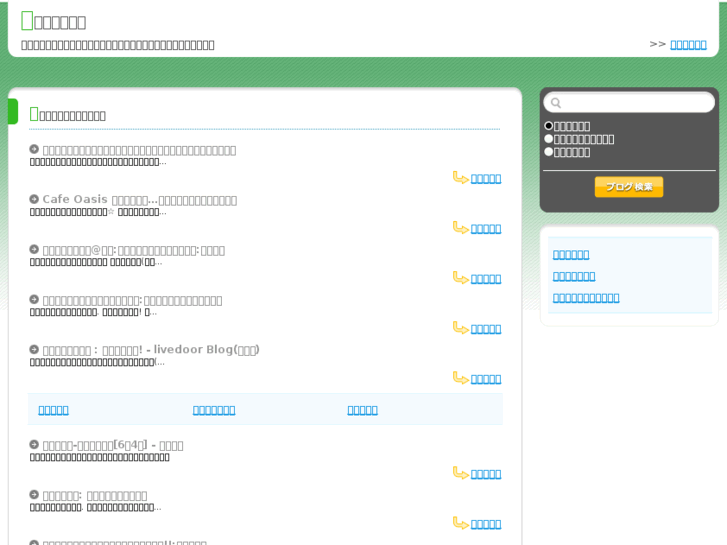727x545 pixels.
Task: Click the search text field in the dark panel
Action: click(629, 103)
